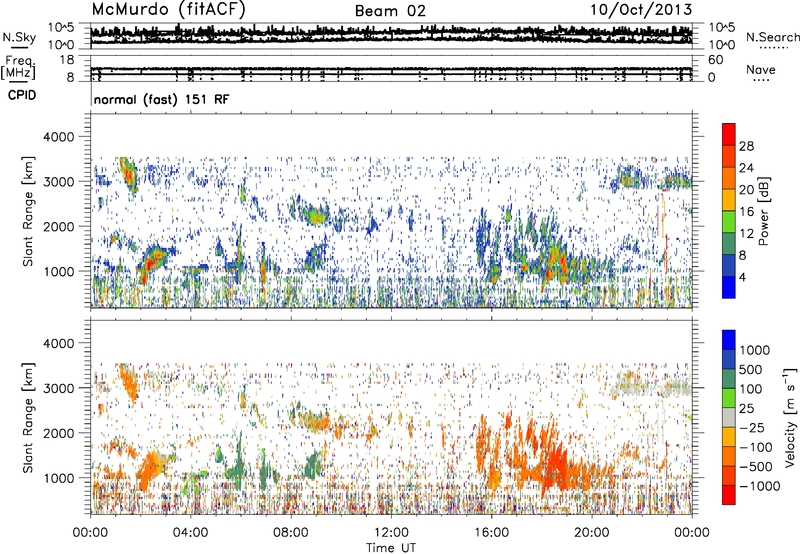Click the Power [dB] colorbar label
Viewport: 800px width, 554px height.
coord(763,211)
